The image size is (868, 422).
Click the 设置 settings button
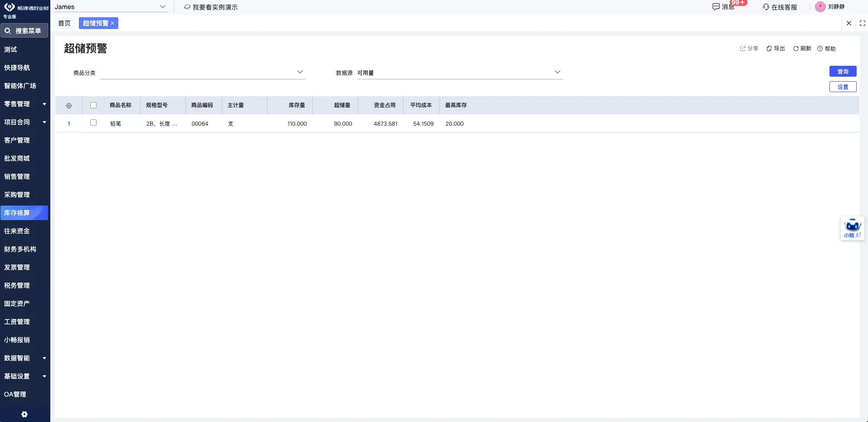pos(843,87)
